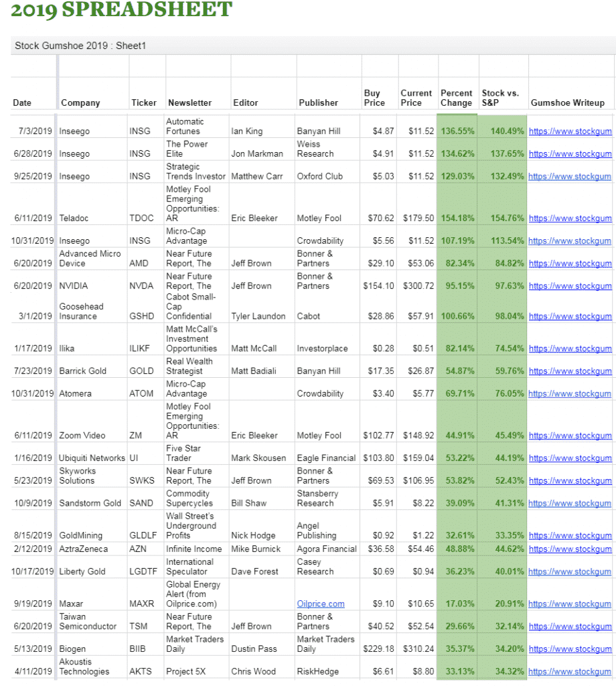Viewport: 616px width, 686px height.
Task: Open the writeup link for Zoom Video
Action: [570, 435]
